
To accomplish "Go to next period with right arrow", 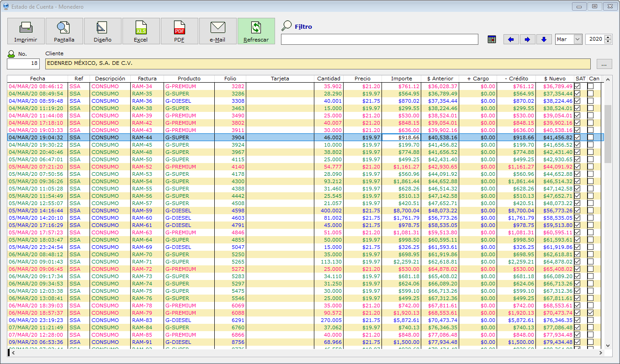I will tap(527, 39).
